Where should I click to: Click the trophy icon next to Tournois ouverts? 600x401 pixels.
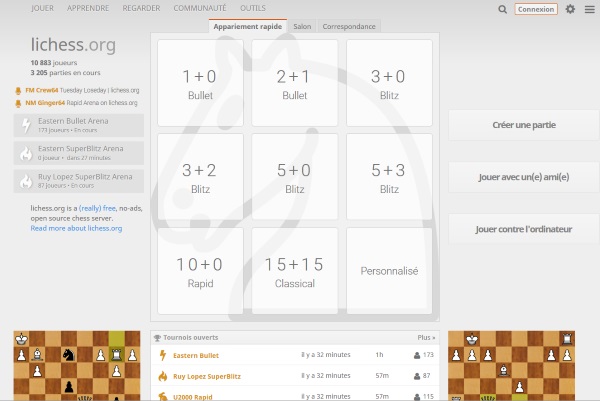(x=157, y=338)
